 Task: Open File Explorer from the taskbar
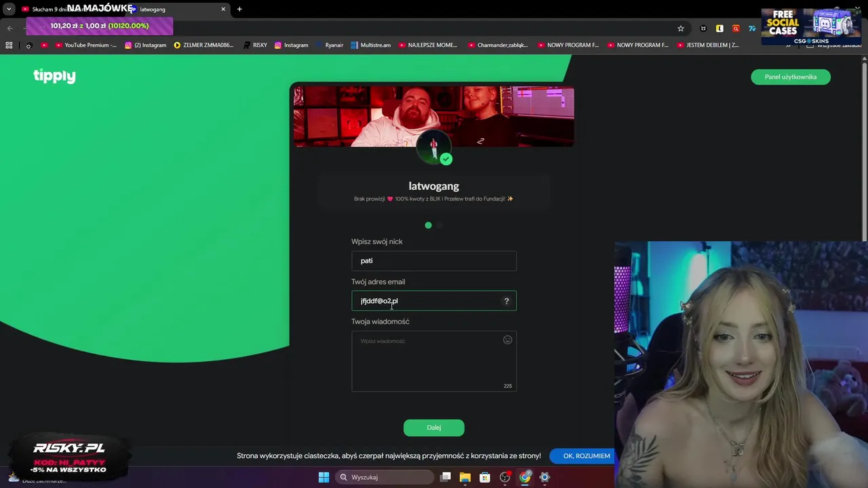pos(465,477)
